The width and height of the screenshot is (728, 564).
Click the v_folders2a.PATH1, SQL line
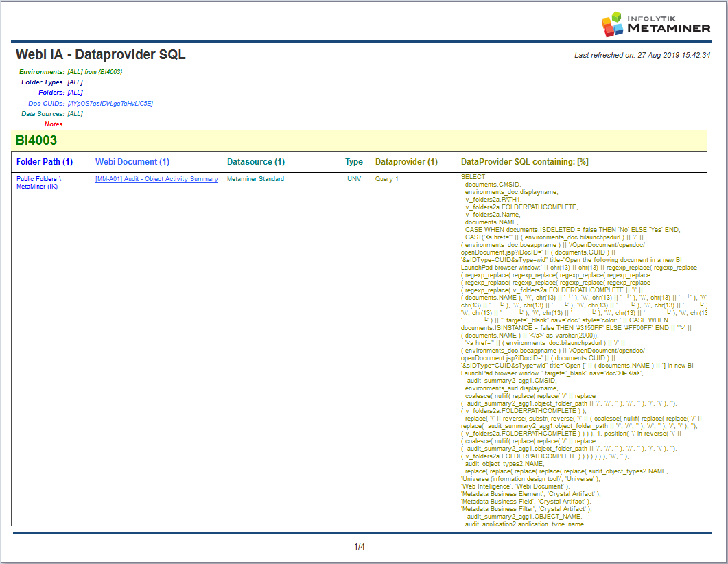click(493, 200)
